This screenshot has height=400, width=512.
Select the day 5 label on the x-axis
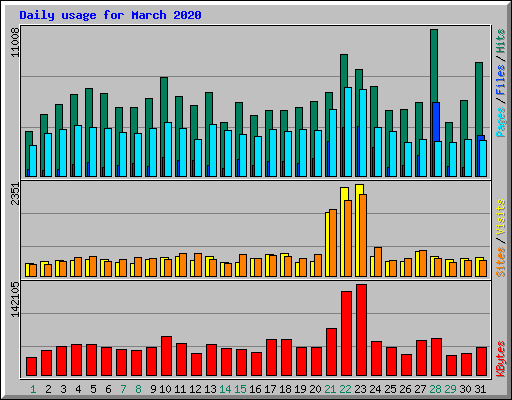(93, 389)
